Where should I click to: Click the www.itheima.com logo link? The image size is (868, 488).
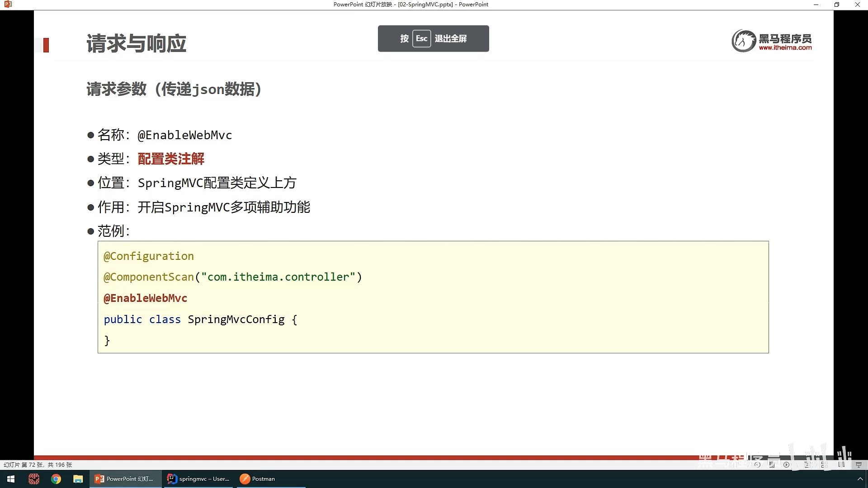coord(785,47)
